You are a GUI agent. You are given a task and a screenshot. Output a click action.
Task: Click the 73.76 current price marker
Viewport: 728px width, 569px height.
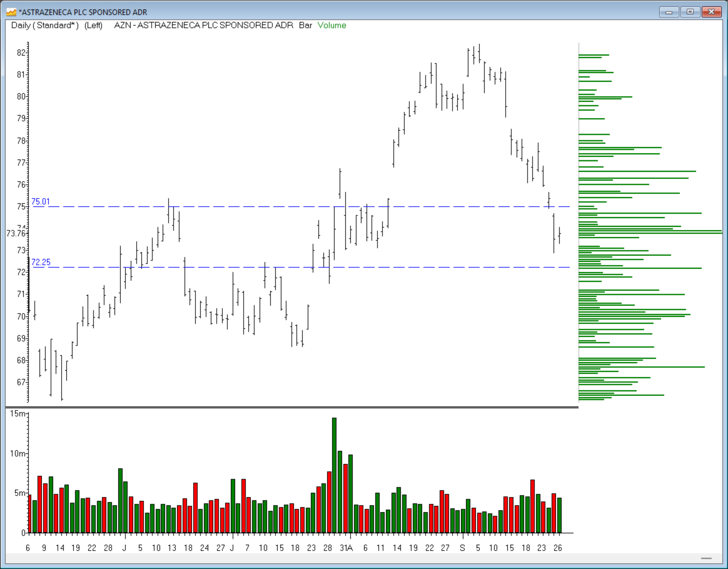point(16,233)
